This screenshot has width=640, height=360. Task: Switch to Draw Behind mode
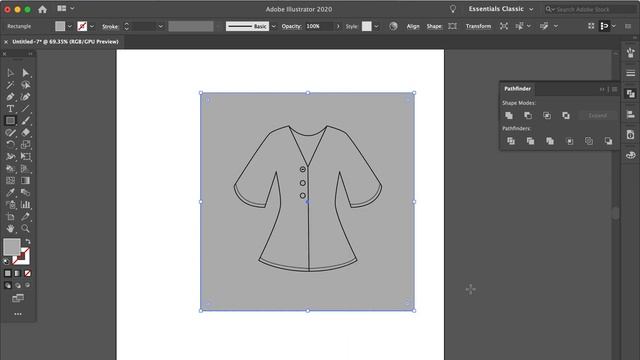(18, 285)
